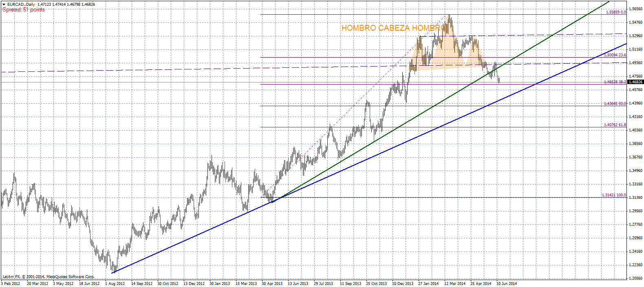Viewport: 644px width, 287px height.
Task: Click the 1.43645 50.0 Fibonacci level label
Action: pyautogui.click(x=615, y=104)
